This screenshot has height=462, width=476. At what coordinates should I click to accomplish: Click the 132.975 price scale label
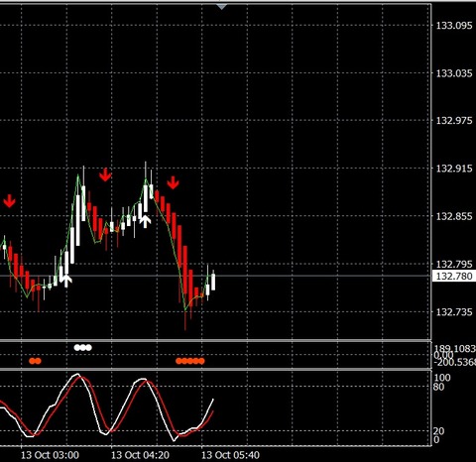[454, 121]
